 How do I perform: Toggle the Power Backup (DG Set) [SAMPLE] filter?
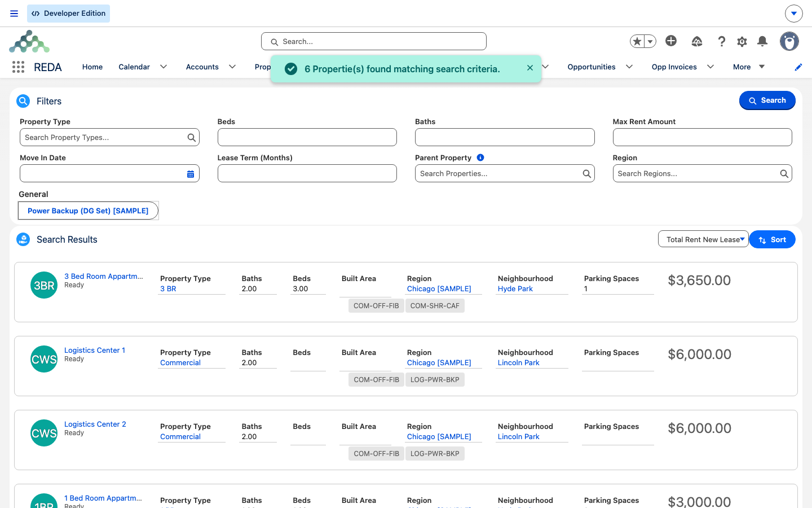coord(88,211)
